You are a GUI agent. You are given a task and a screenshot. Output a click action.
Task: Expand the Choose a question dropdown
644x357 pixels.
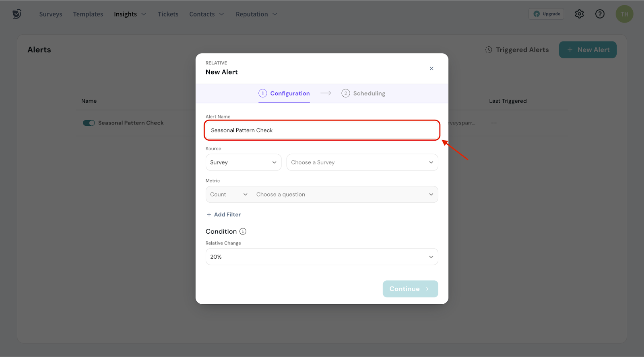[344, 195]
